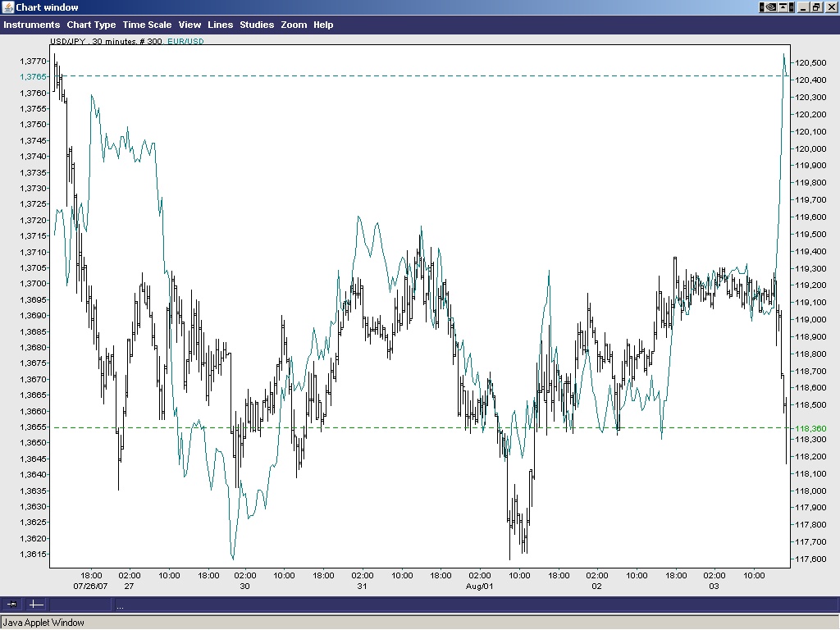840x630 pixels.
Task: Click the Java coffee cup title icon
Action: (x=8, y=7)
